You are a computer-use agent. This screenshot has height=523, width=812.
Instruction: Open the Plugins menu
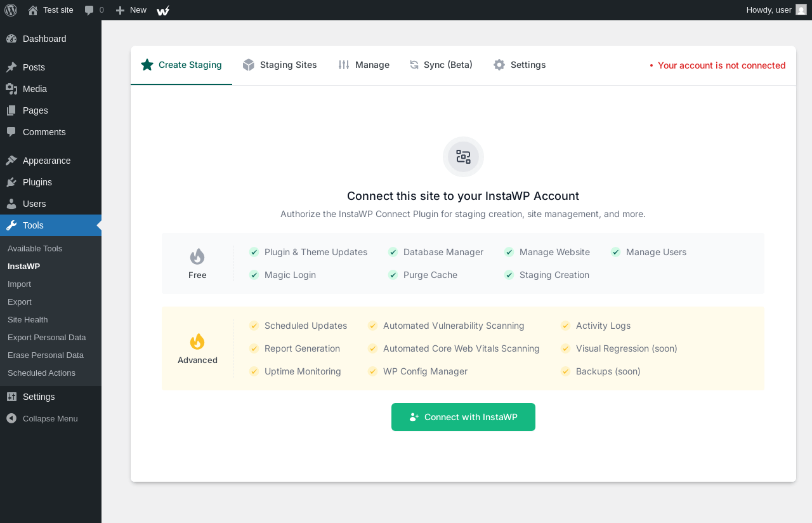click(x=51, y=182)
